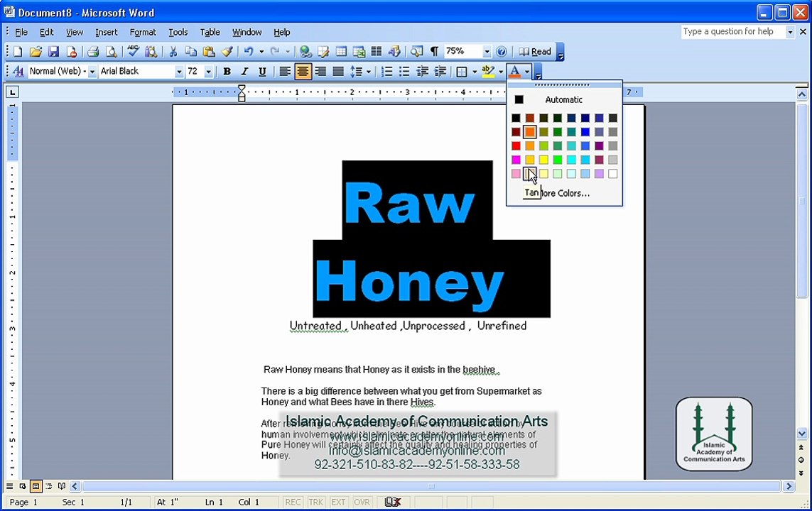Expand the undo history arrow

tap(261, 52)
